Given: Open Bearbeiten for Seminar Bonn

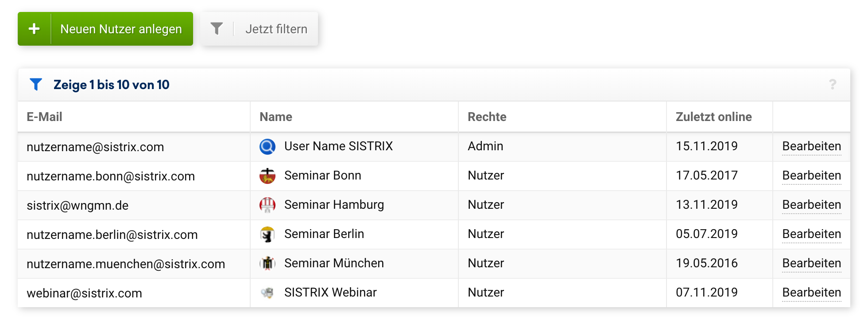Looking at the screenshot, I should tap(811, 176).
